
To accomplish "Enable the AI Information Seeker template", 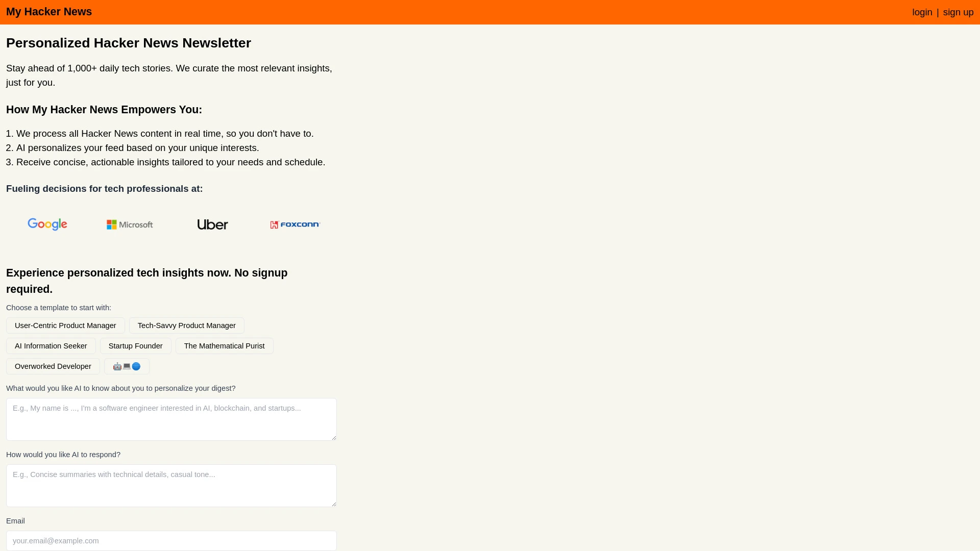I will tap(51, 345).
